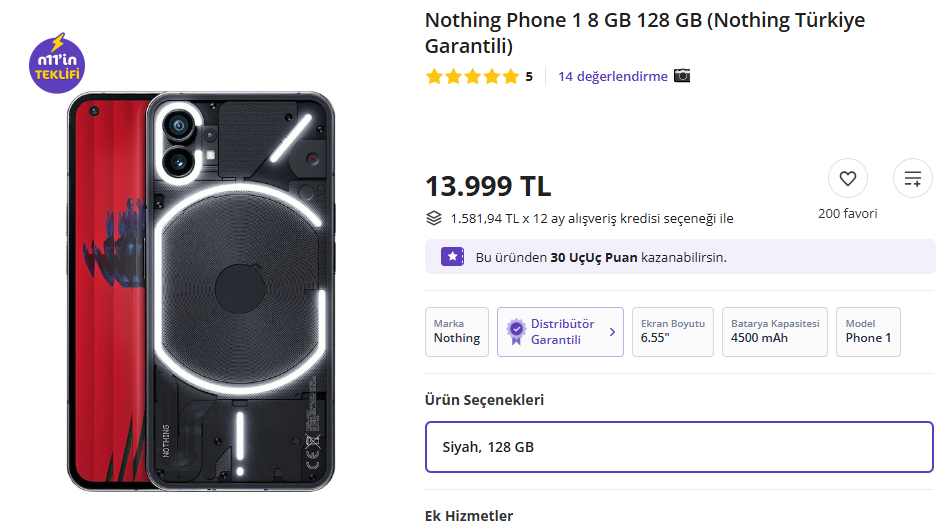Viewport: 943px width, 525px height.
Task: Click the 200 favori count
Action: [847, 213]
